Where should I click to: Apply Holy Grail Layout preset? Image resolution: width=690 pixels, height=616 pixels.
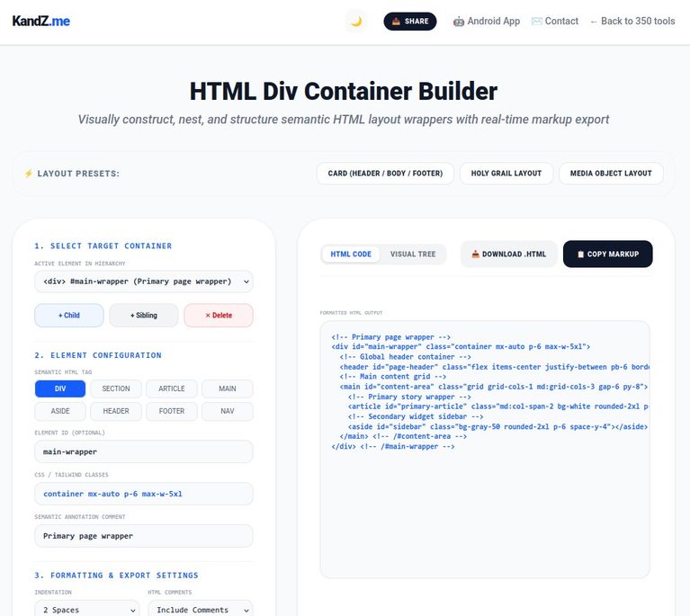(506, 174)
